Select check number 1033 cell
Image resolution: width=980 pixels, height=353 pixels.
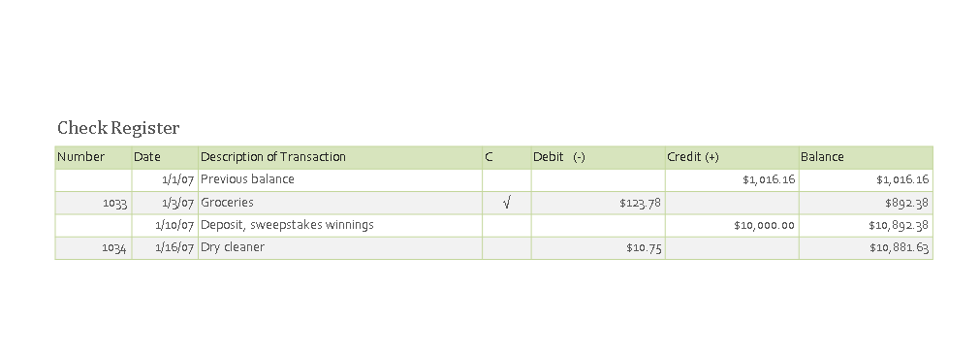[94, 203]
